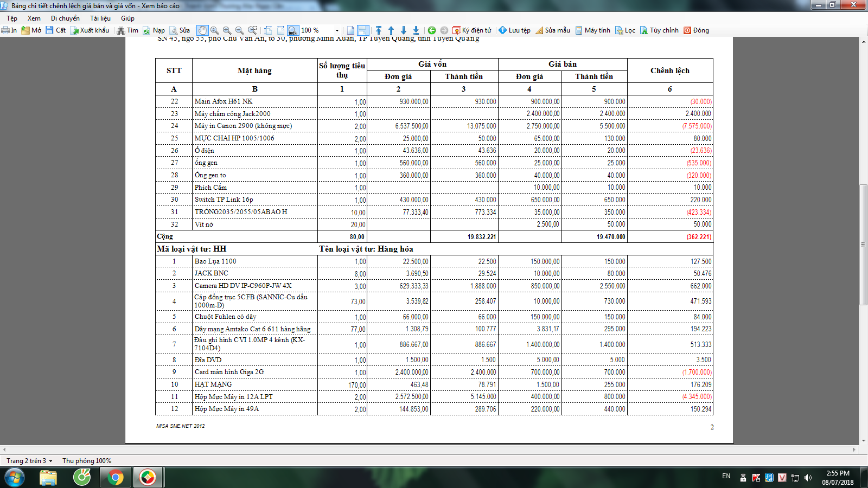The height and width of the screenshot is (488, 868).
Task: Select the magnifier tool icon
Action: [215, 30]
